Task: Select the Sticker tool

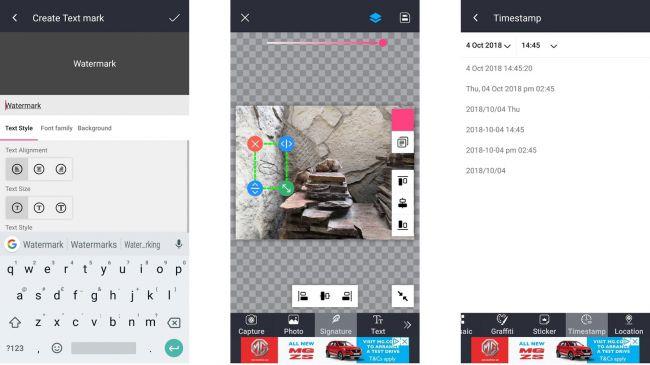Action: tap(544, 325)
